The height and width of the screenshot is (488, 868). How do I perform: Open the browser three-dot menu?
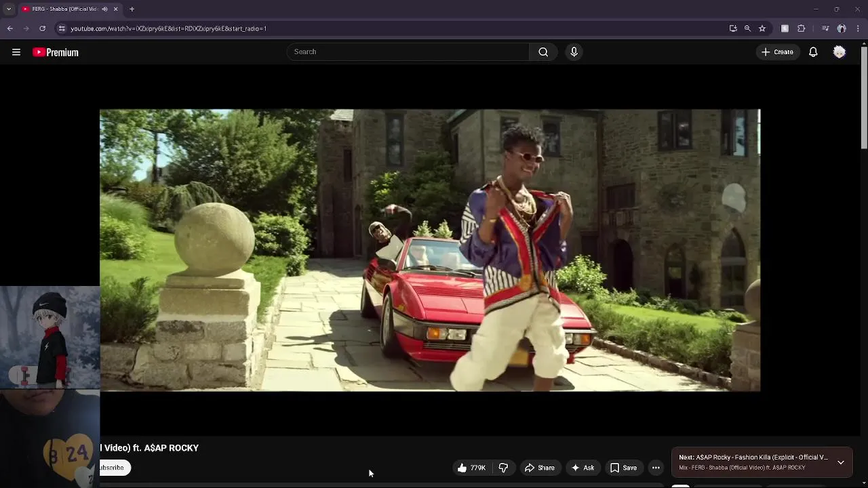click(x=859, y=28)
